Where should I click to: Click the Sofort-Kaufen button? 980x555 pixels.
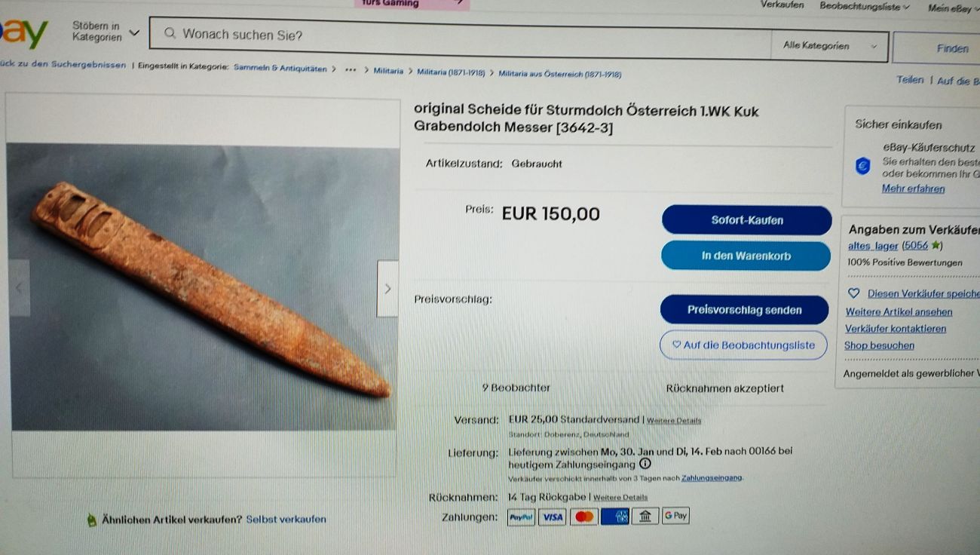747,220
